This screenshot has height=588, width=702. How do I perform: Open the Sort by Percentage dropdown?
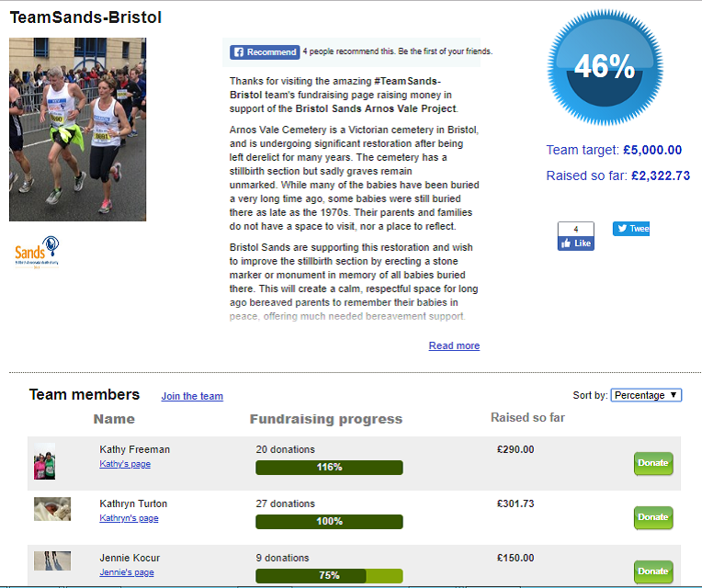tap(646, 395)
